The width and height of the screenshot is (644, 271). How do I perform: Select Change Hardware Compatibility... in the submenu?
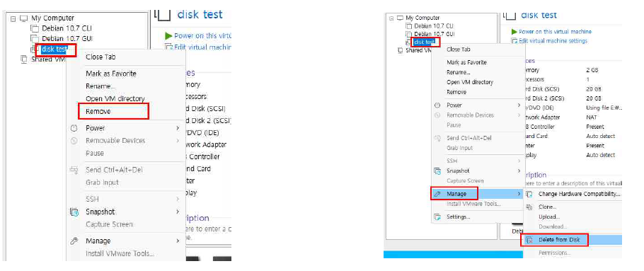click(579, 194)
